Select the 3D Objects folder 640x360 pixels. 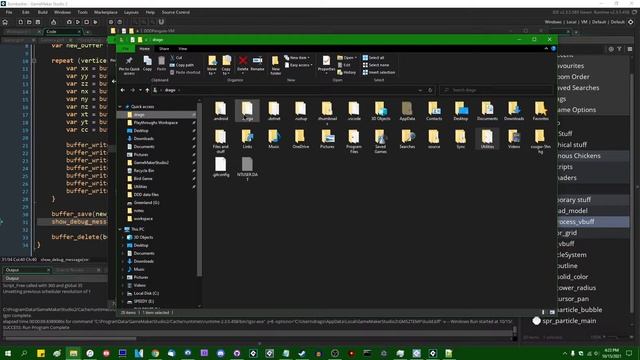(380, 111)
